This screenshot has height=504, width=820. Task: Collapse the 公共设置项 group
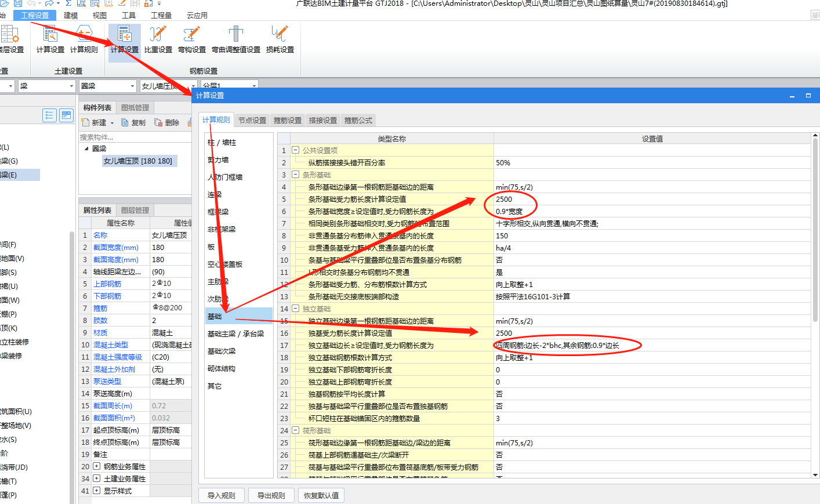295,150
